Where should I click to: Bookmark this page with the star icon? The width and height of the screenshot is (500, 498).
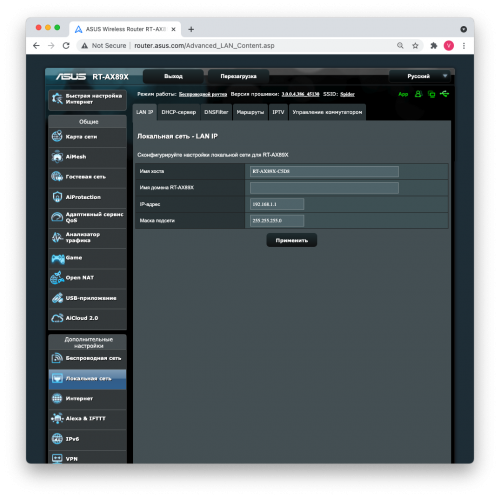[415, 46]
